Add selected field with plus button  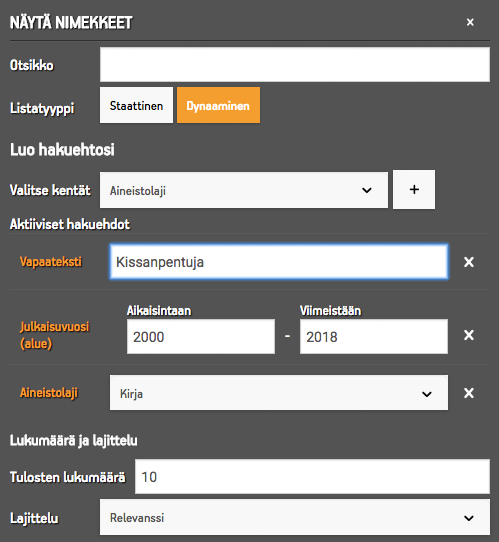click(x=414, y=189)
